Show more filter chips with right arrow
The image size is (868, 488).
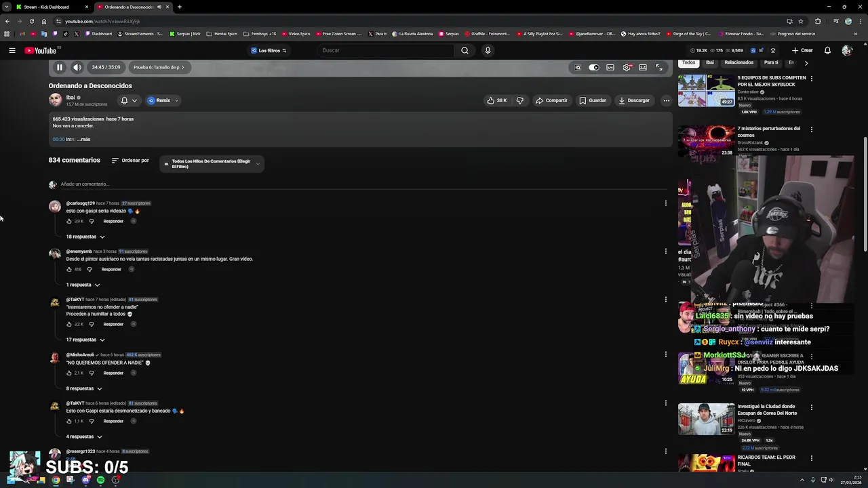pos(806,63)
